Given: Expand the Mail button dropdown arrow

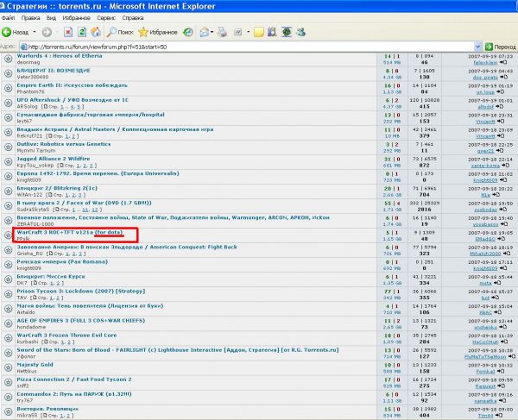Looking at the screenshot, I should 212,31.
